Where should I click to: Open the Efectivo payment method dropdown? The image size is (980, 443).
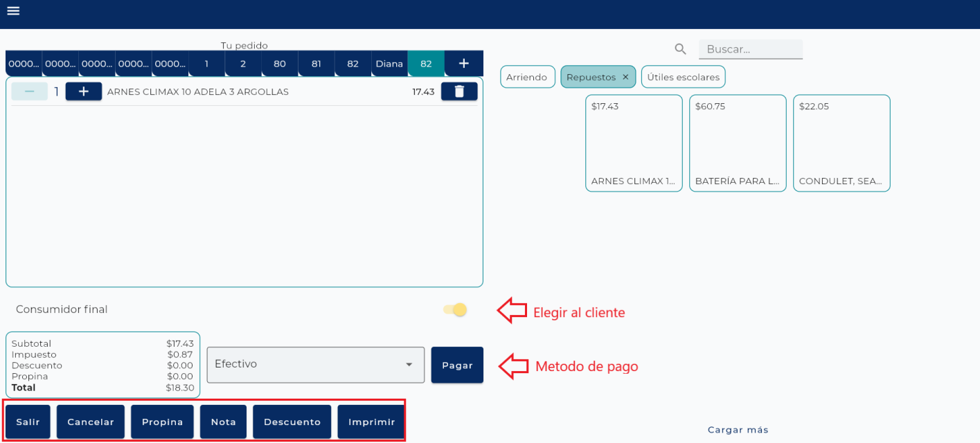pyautogui.click(x=316, y=365)
